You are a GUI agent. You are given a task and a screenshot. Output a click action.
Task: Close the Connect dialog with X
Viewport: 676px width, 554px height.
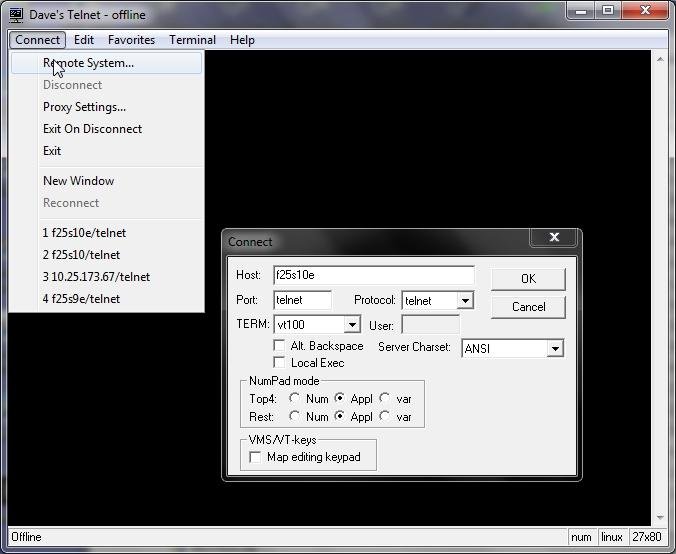point(554,237)
